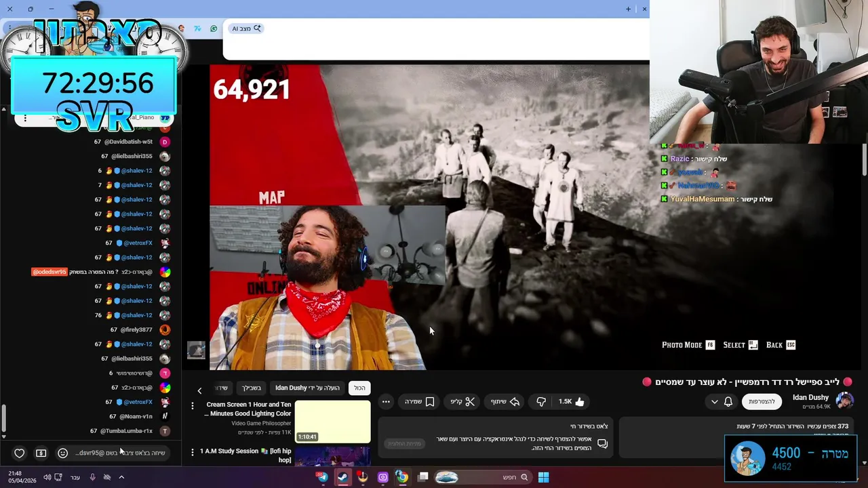The image size is (868, 488).
Task: Click the Grammarly extension icon in toolbar
Action: click(x=214, y=28)
